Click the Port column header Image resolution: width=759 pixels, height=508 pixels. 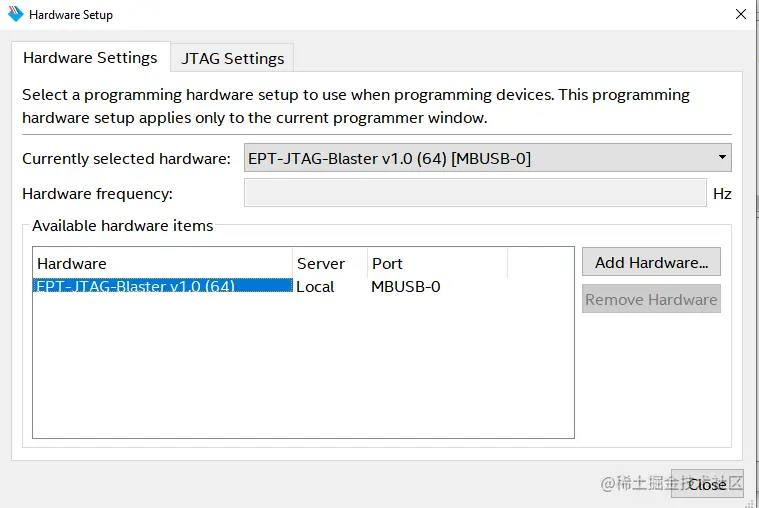[438, 263]
